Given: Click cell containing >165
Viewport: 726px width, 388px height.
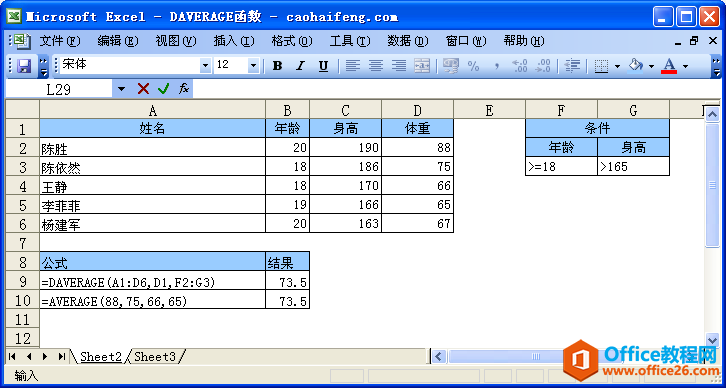Looking at the screenshot, I should click(633, 166).
